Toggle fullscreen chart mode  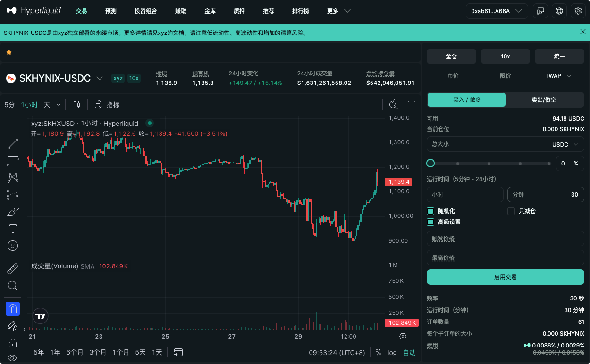(x=411, y=105)
